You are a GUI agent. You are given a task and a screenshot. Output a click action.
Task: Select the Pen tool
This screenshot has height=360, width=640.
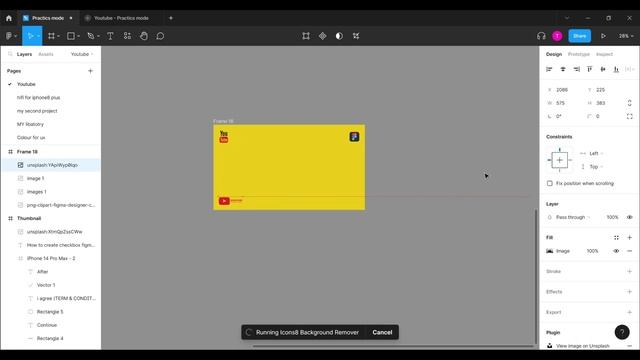(91, 36)
